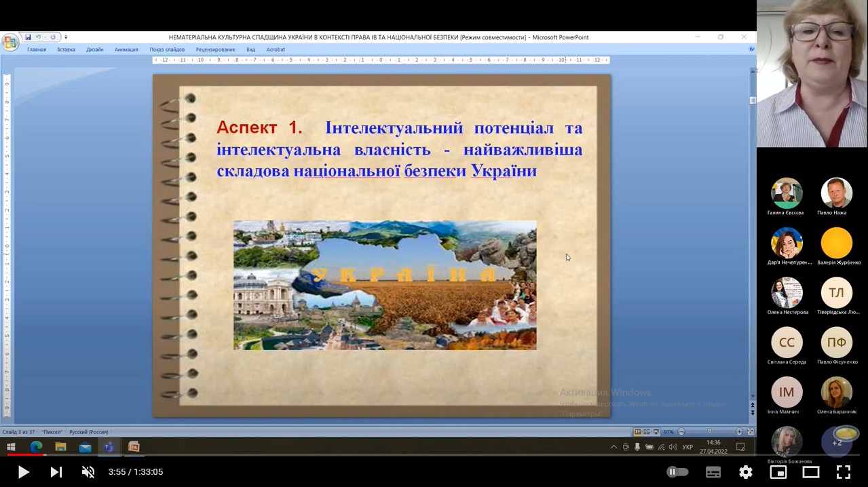This screenshot has height=487, width=868.
Task: Click Галина Євсєєва participant avatar
Action: [787, 193]
